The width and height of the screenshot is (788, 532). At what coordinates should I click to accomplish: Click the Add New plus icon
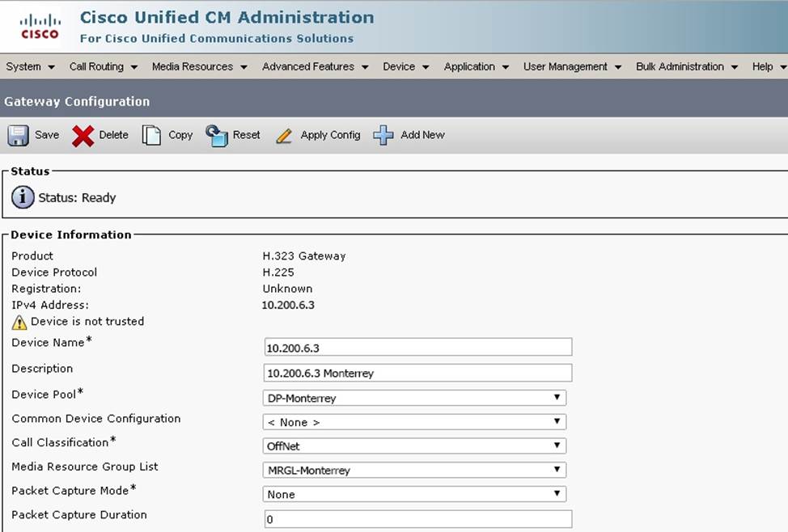pos(383,135)
